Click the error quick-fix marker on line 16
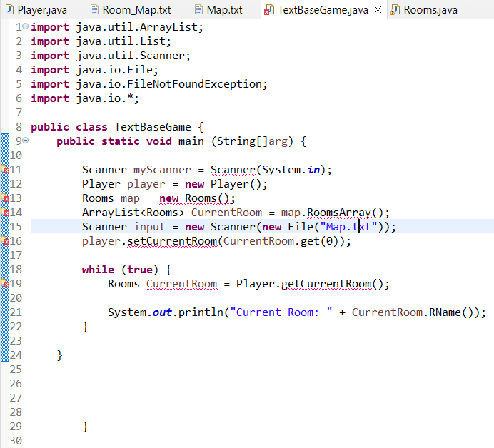The image size is (494, 448). (5, 240)
